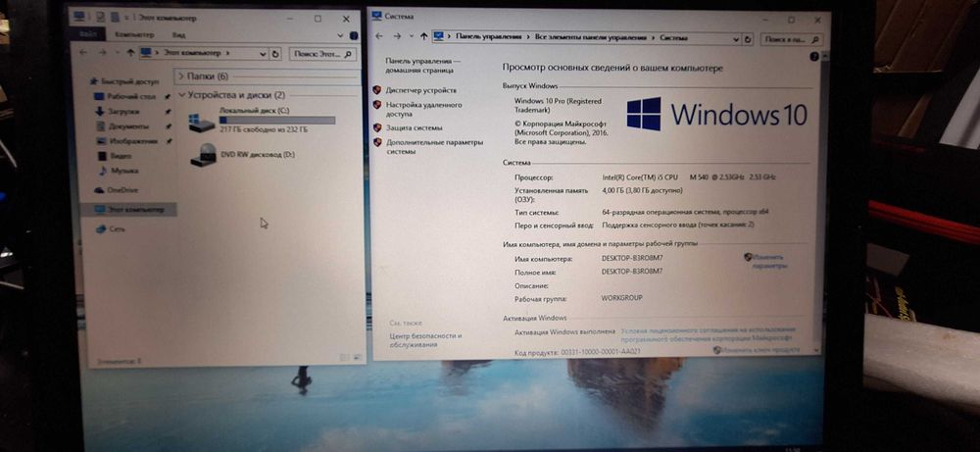Open Explorer quick access toolbar dropdown arrow
Screen dimensions: 980x452
[x=126, y=18]
